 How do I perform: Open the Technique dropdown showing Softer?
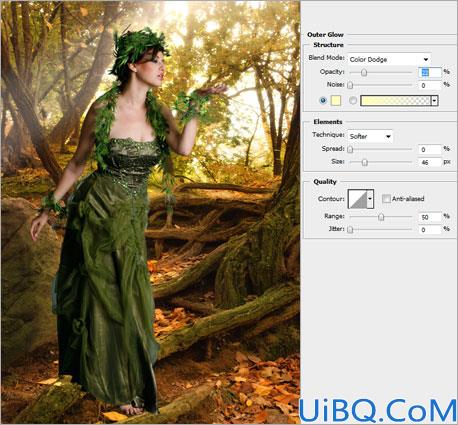point(370,136)
